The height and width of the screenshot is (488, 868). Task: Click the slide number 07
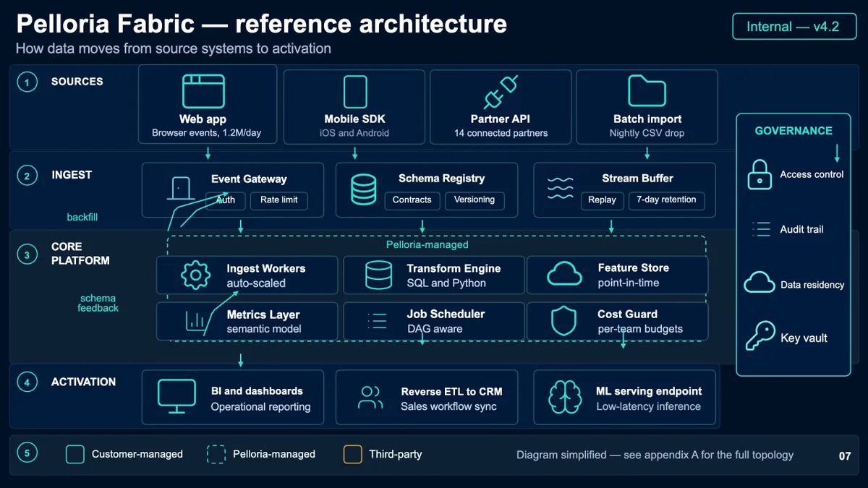pyautogui.click(x=845, y=455)
